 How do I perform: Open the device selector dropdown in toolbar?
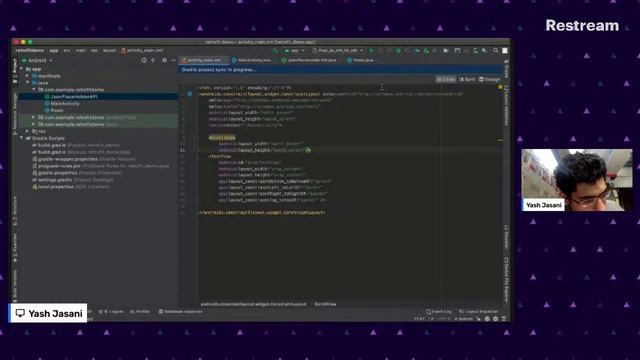(x=338, y=51)
